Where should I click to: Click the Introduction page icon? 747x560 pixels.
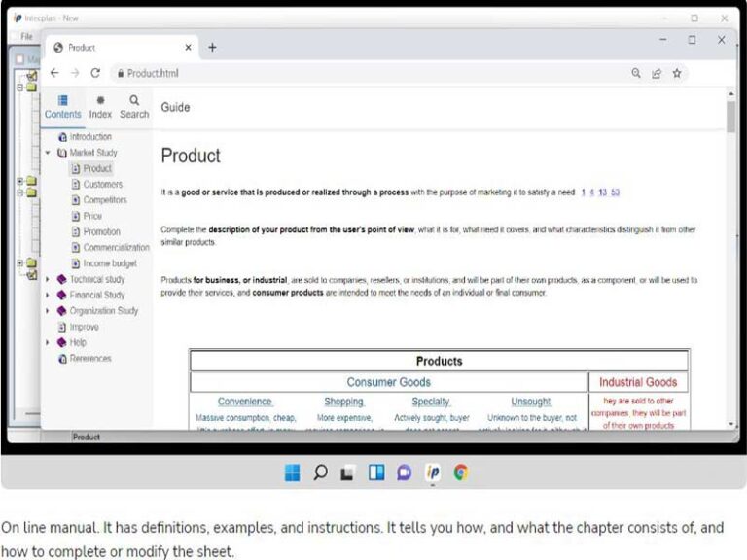click(x=62, y=137)
